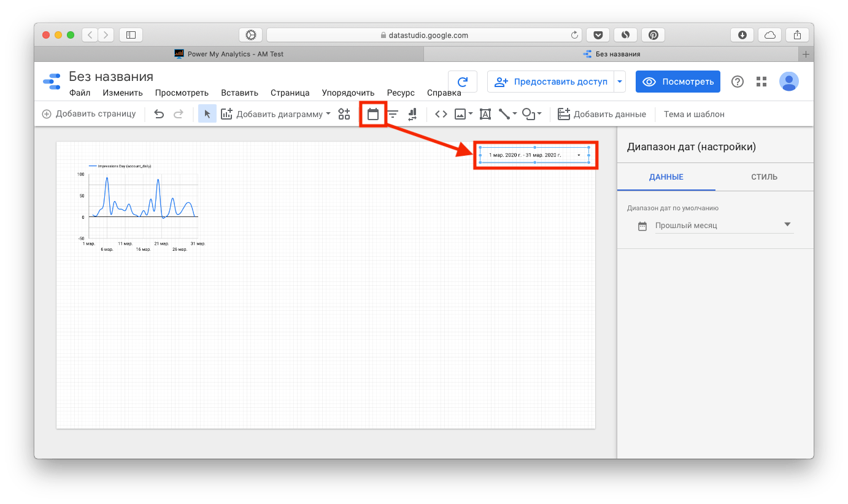Click the Pinterest extension icon
The height and width of the screenshot is (504, 848).
(x=653, y=35)
